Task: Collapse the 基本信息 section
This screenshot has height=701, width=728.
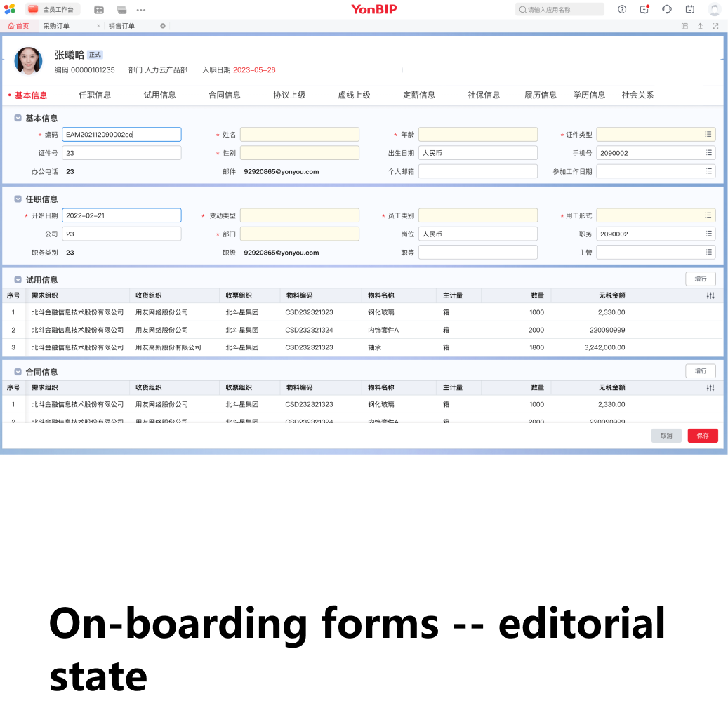Action: (x=18, y=119)
